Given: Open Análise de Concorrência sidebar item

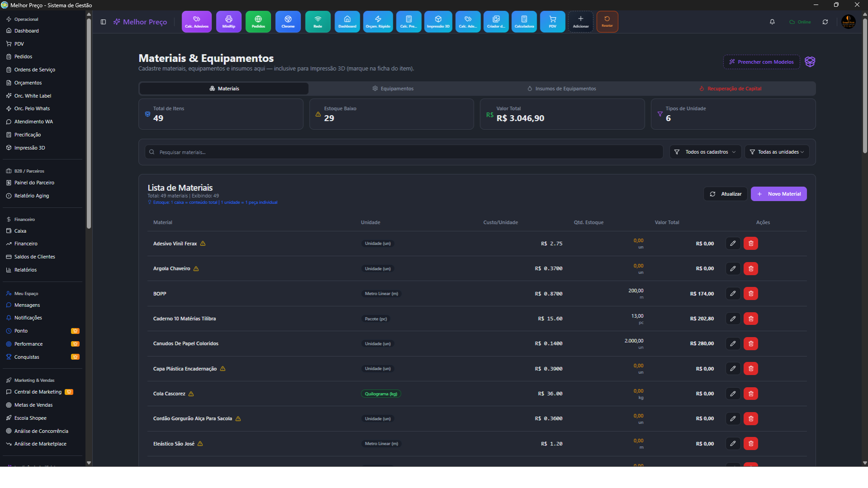Looking at the screenshot, I should [x=41, y=431].
